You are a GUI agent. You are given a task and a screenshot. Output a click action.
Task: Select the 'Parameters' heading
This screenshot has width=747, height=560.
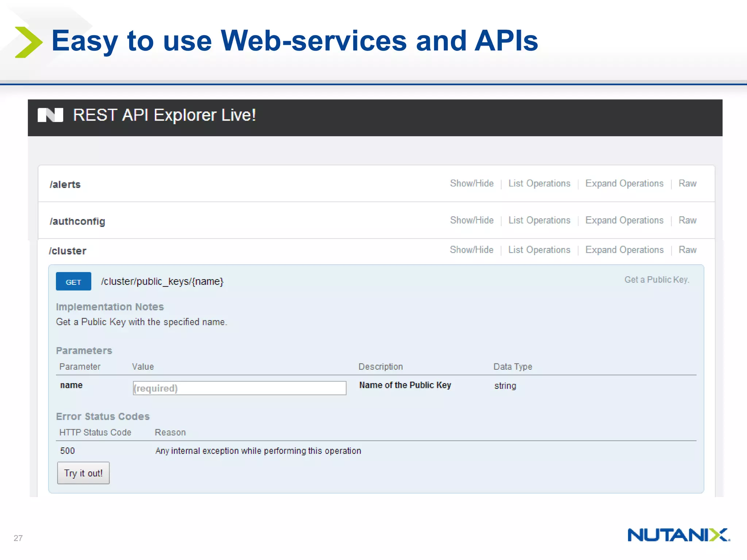[x=84, y=351]
